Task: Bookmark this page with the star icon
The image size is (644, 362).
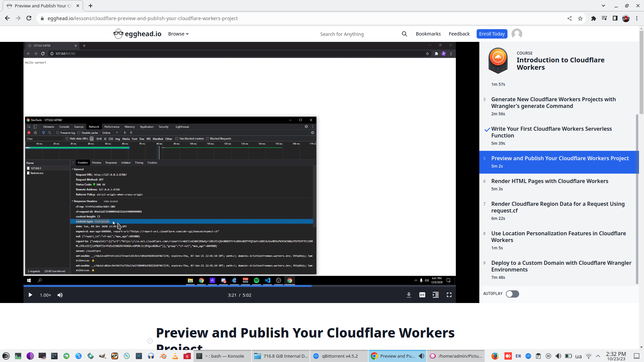Action: point(580,18)
